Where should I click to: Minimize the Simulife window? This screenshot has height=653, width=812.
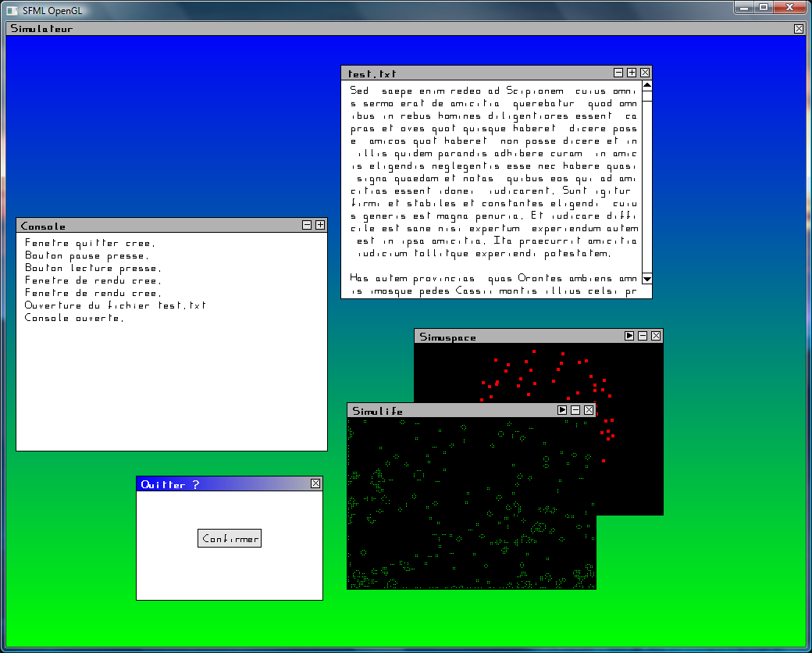click(575, 410)
